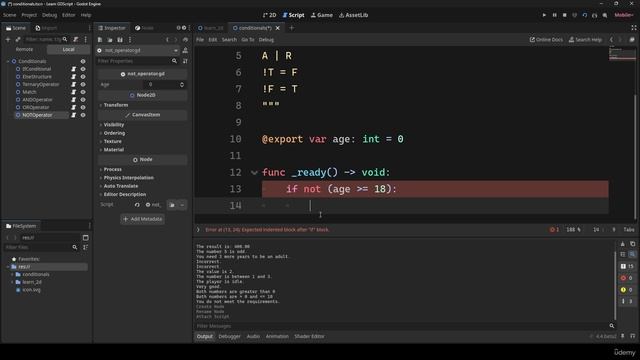This screenshot has height=360, width=640.
Task: Switch to the Debugger bottom panel
Action: point(229,336)
